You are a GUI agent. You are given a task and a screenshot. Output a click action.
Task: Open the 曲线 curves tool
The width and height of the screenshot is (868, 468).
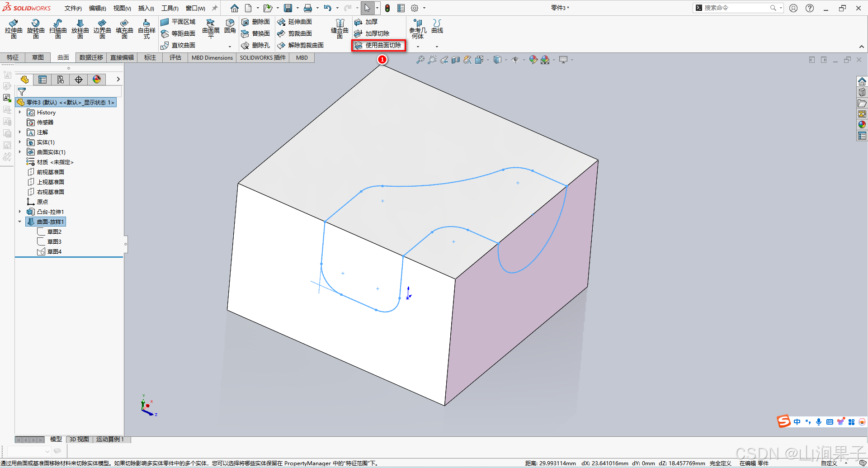(x=437, y=26)
